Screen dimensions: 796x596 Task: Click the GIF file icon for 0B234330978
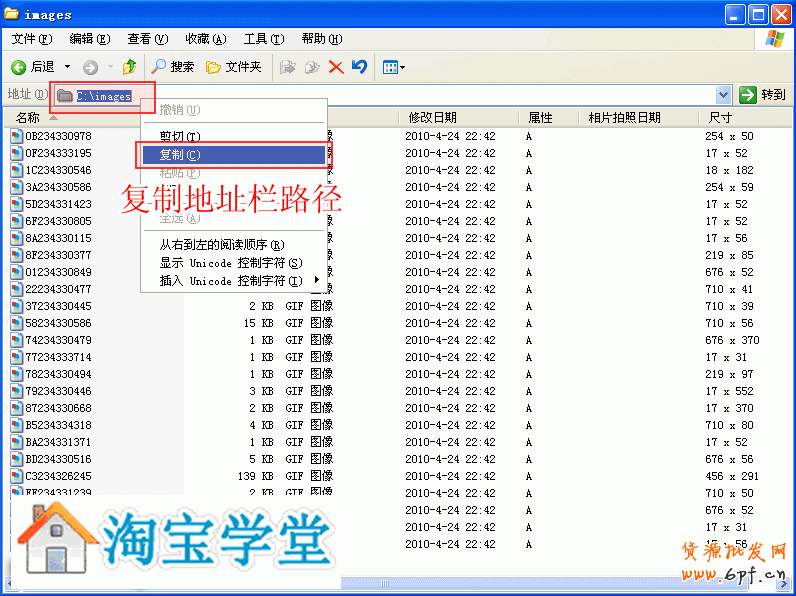pos(17,136)
